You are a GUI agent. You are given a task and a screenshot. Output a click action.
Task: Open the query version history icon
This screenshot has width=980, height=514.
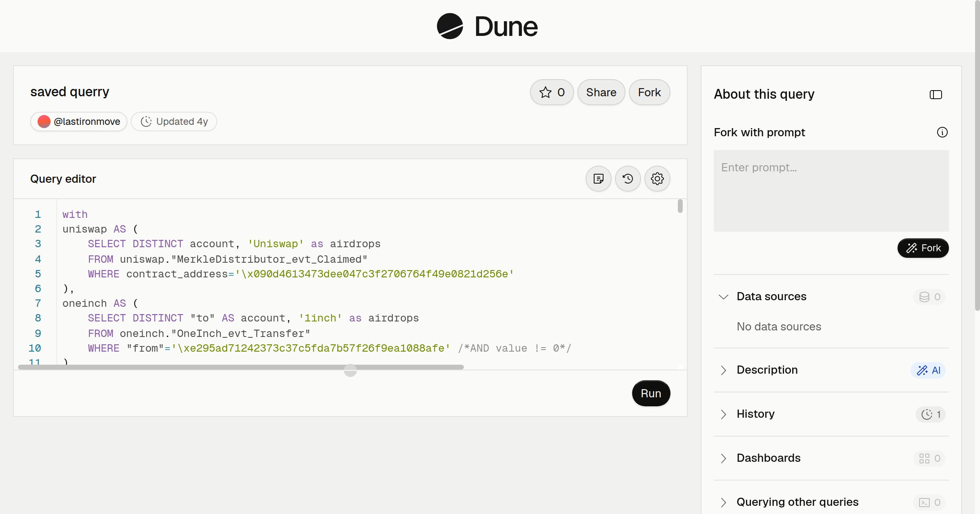(x=628, y=179)
